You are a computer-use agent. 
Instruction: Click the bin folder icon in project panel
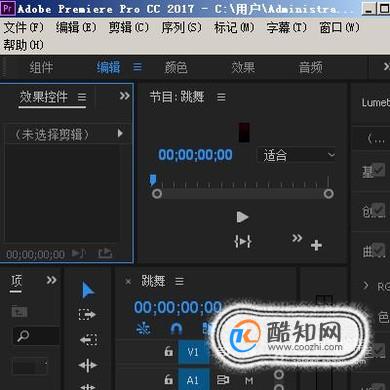(x=19, y=312)
